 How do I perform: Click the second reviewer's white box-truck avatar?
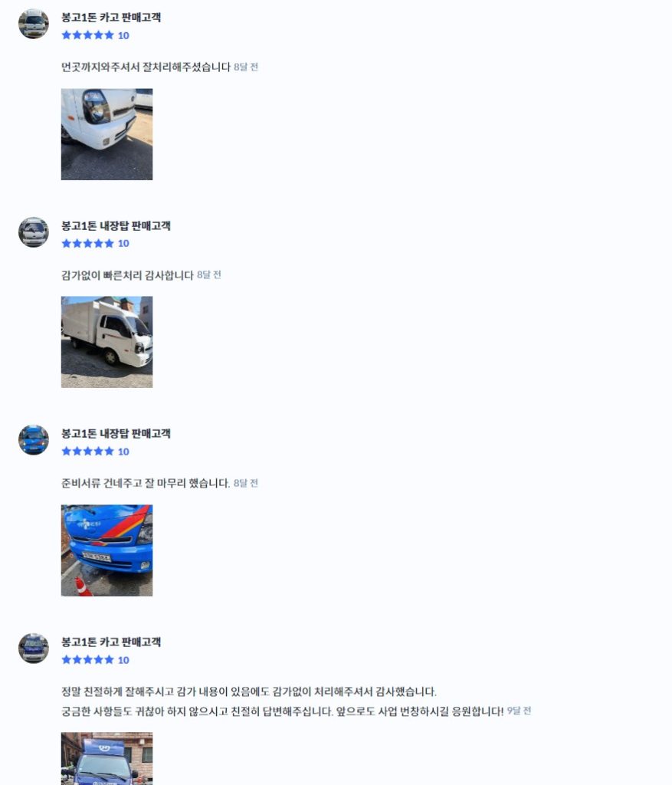(34, 232)
